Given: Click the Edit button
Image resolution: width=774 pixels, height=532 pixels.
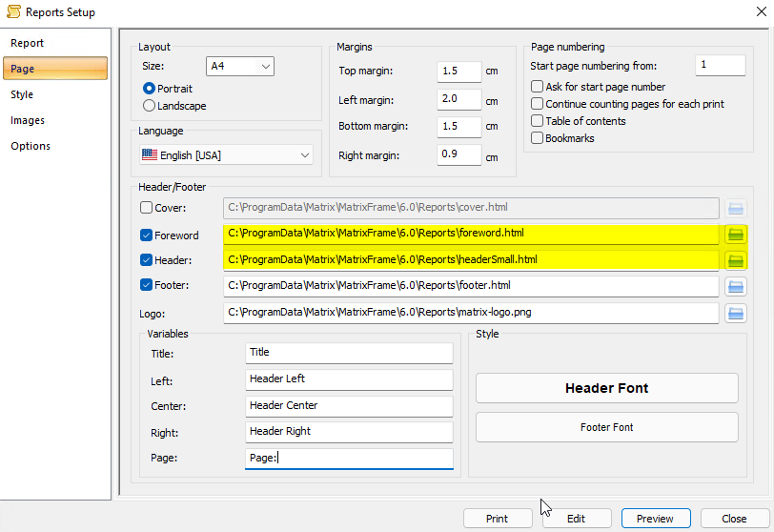Looking at the screenshot, I should coord(577,519).
